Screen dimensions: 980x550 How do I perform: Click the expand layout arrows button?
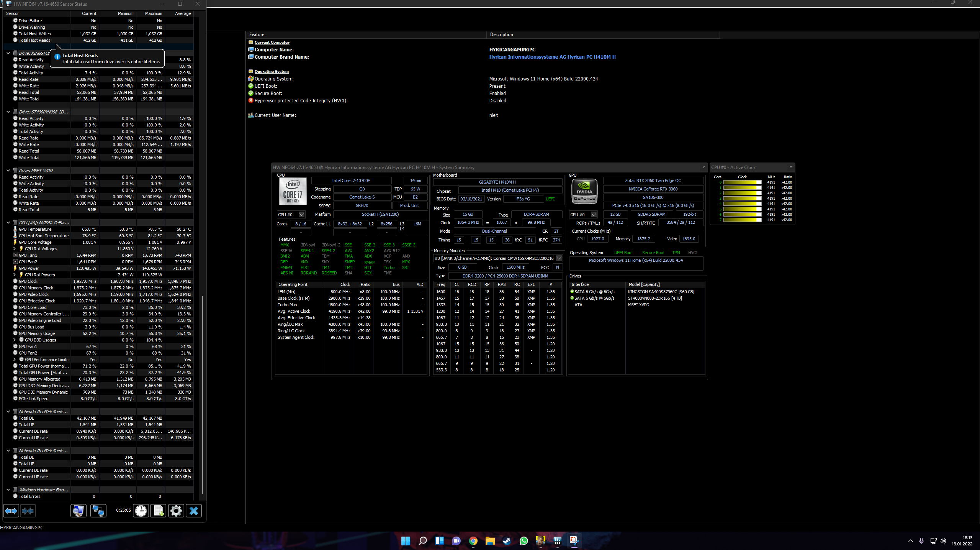(x=11, y=511)
